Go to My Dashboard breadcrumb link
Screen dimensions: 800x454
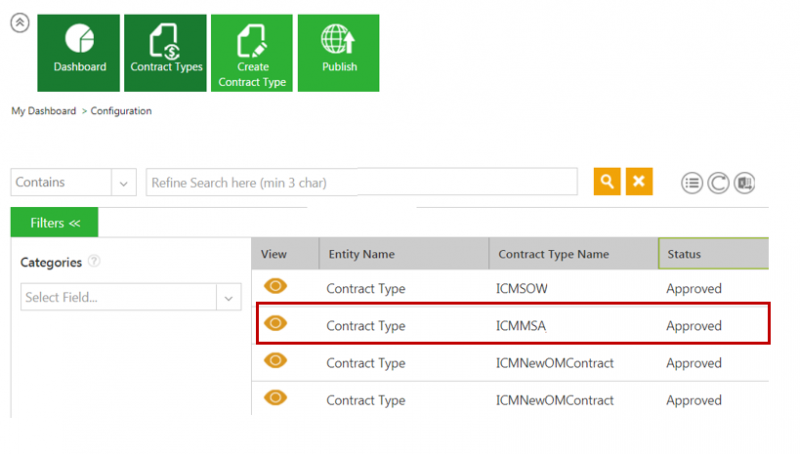(43, 111)
